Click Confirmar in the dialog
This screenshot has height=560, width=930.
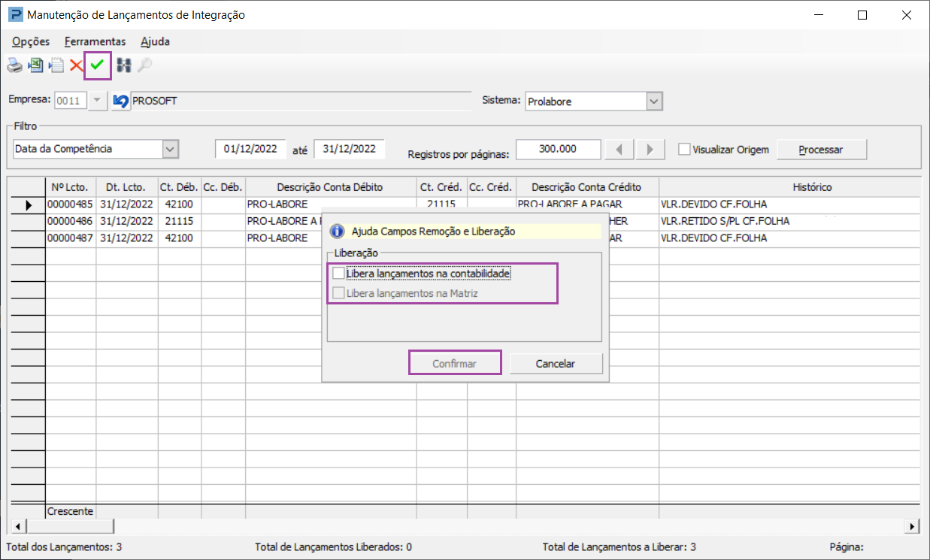click(x=455, y=363)
